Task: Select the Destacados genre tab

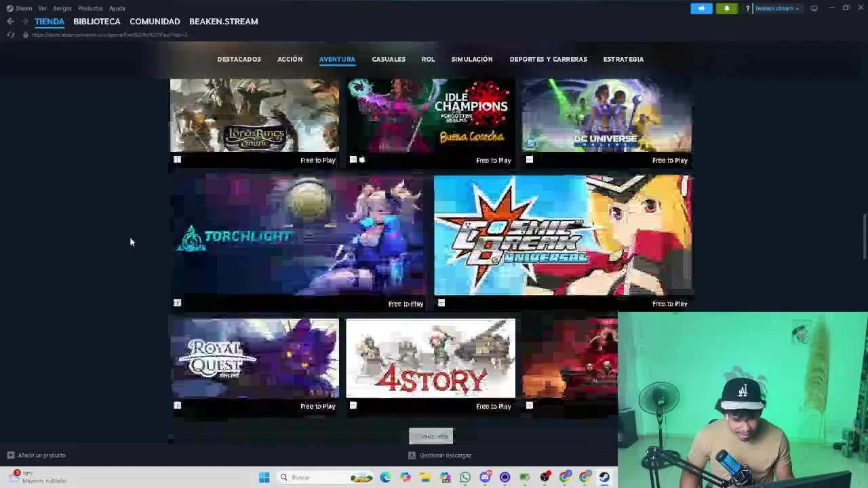Action: point(239,59)
